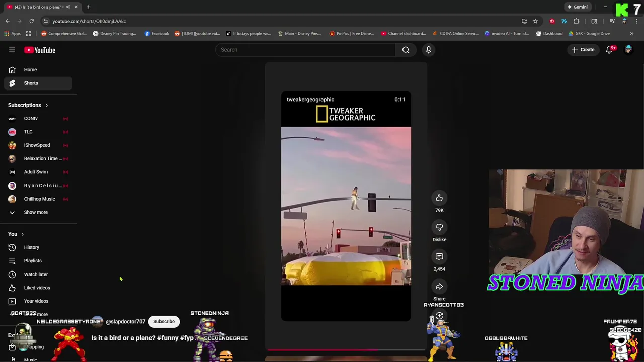
Task: Bookmark this page with star
Action: [x=535, y=21]
